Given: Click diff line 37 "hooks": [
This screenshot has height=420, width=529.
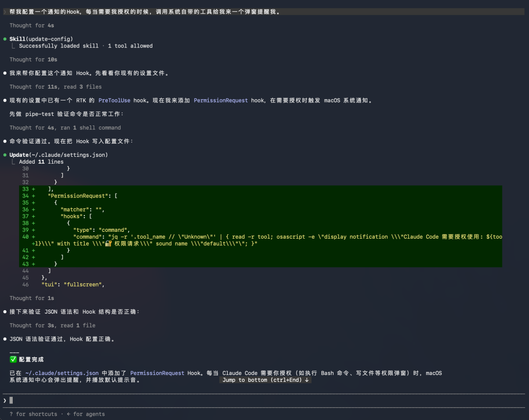Looking at the screenshot, I should pos(261,216).
